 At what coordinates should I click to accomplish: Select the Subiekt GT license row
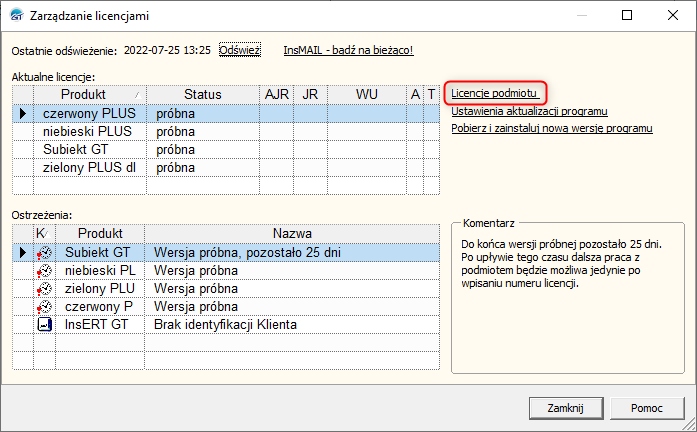(x=226, y=150)
